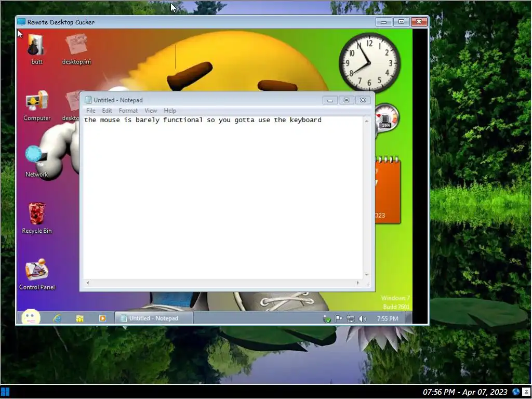This screenshot has width=532, height=399.
Task: Open Notepad's File menu
Action: pyautogui.click(x=90, y=111)
